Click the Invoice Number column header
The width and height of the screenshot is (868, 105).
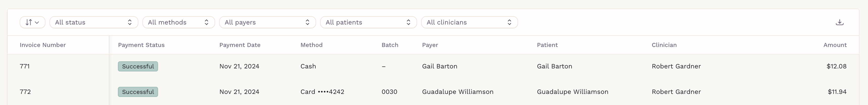point(43,45)
